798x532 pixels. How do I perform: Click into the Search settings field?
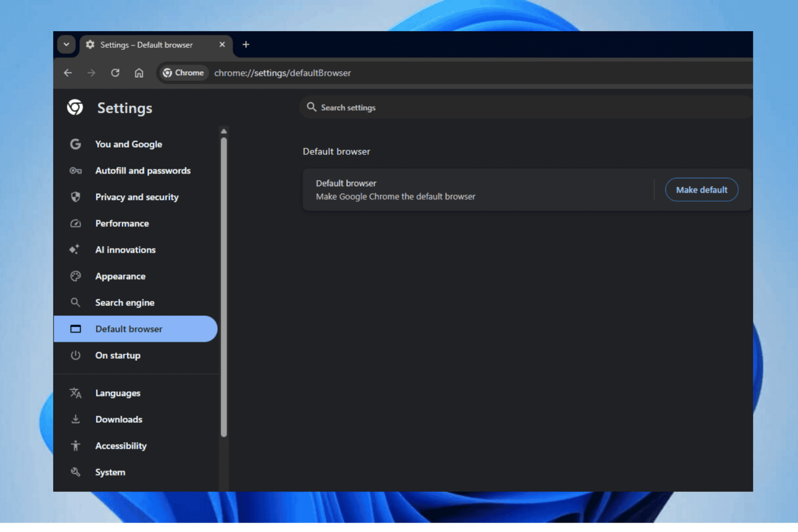(526, 108)
